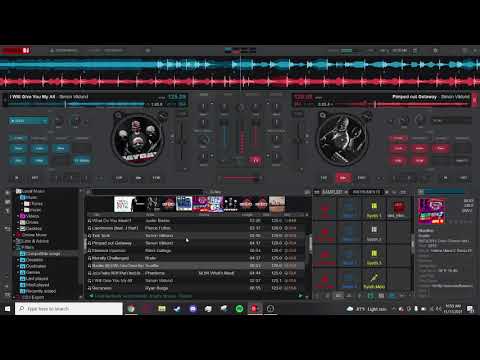Viewport: 480px width, 360px height.
Task: Switch to the INSTRUMENTS tab
Action: (x=366, y=192)
